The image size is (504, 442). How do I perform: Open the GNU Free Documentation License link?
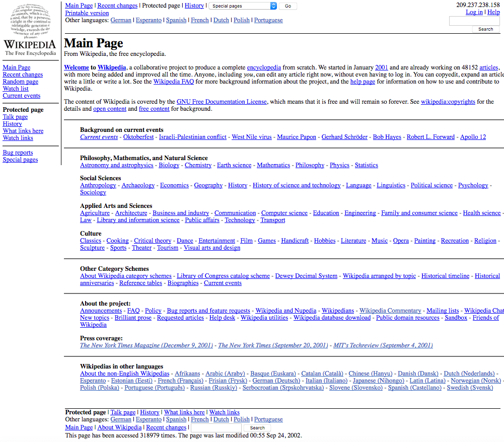tap(222, 102)
